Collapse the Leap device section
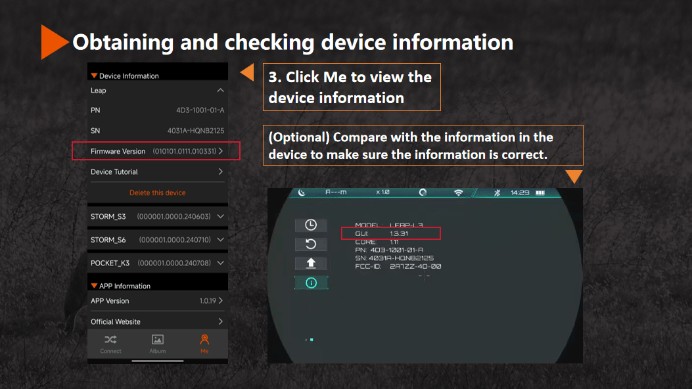This screenshot has height=389, width=692. (158, 90)
